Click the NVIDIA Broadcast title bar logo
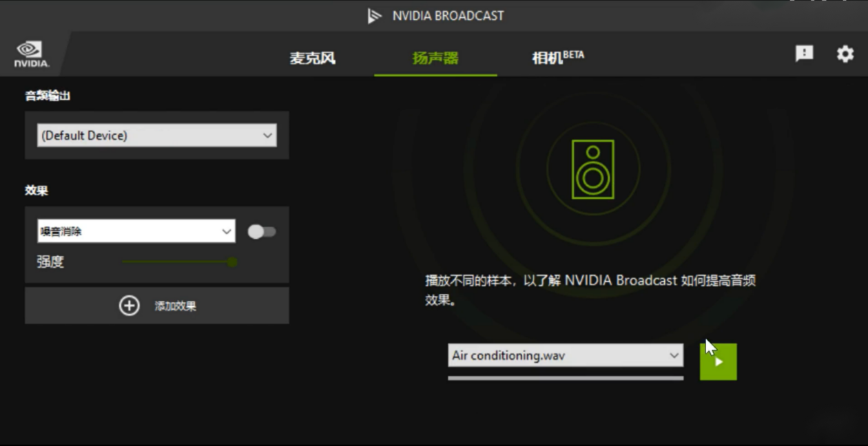This screenshot has width=868, height=446. click(374, 16)
